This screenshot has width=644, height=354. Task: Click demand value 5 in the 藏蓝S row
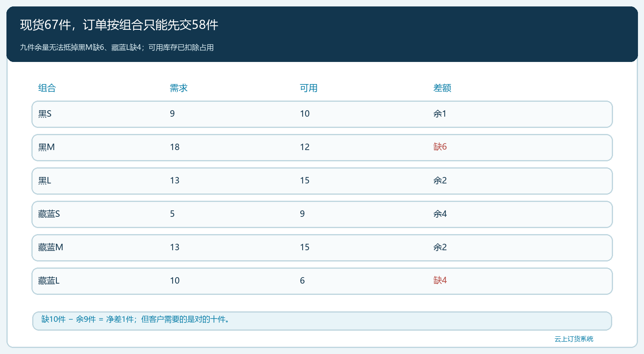click(x=172, y=214)
